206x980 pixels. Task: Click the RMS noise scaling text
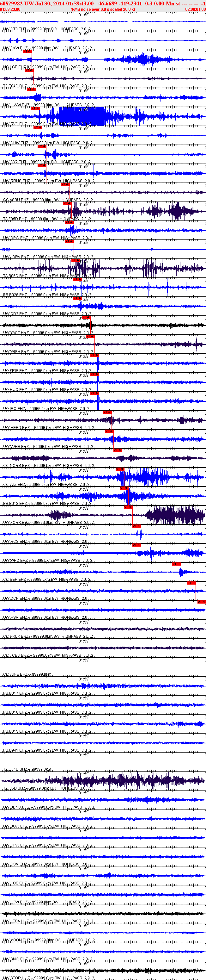coord(103,9)
